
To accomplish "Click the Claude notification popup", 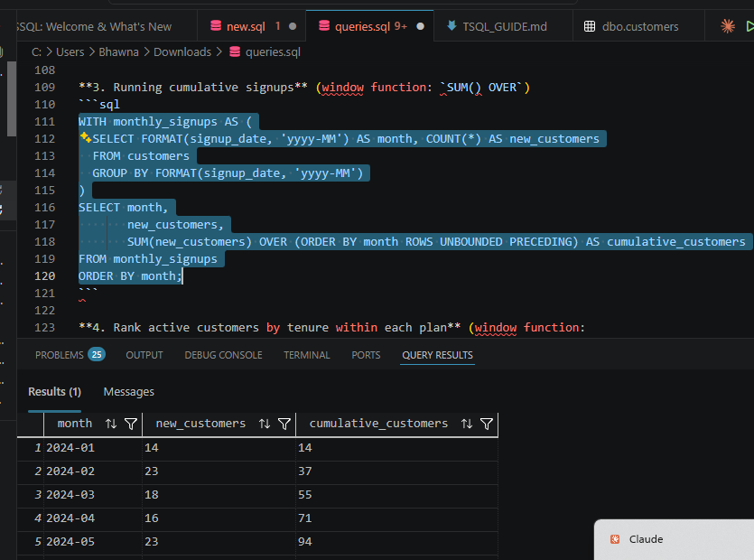I will pyautogui.click(x=675, y=539).
